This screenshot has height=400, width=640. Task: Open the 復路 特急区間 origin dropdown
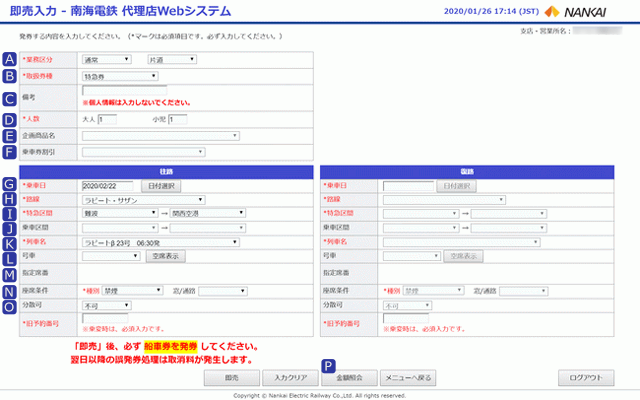(421, 213)
